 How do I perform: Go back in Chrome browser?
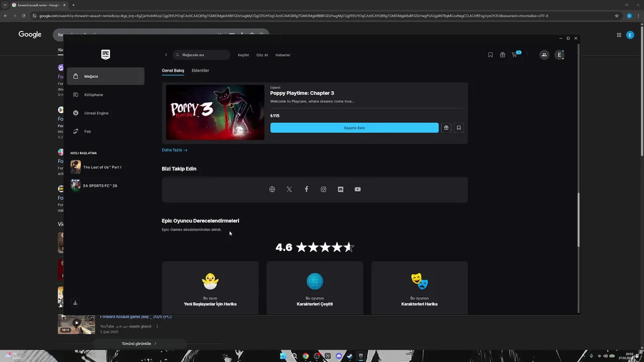click(6, 16)
